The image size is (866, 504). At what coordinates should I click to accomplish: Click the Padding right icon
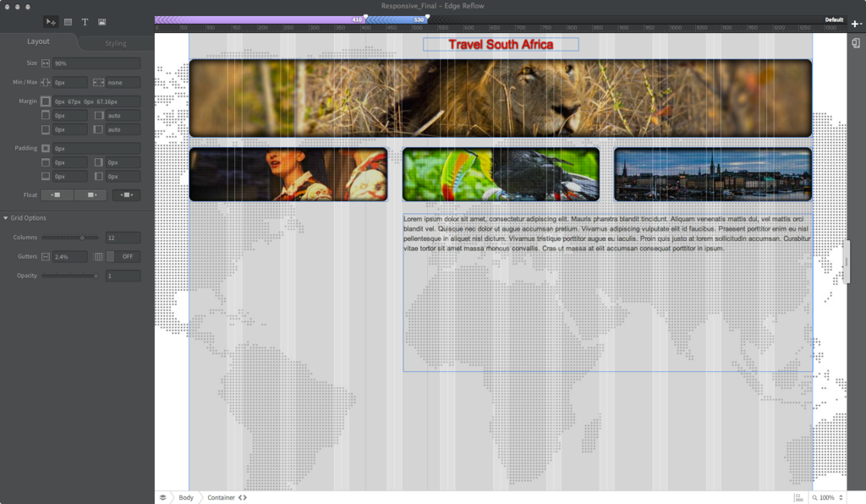99,162
